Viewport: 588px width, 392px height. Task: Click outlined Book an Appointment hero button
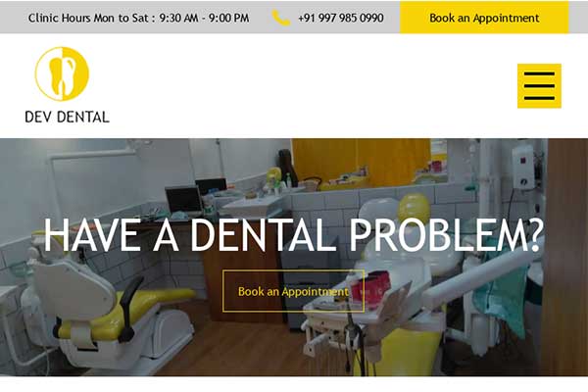click(293, 291)
